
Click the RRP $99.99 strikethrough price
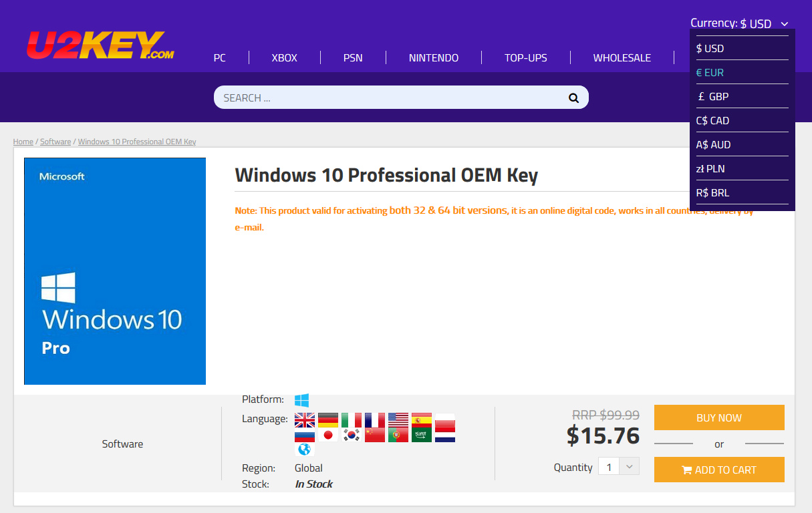point(605,415)
